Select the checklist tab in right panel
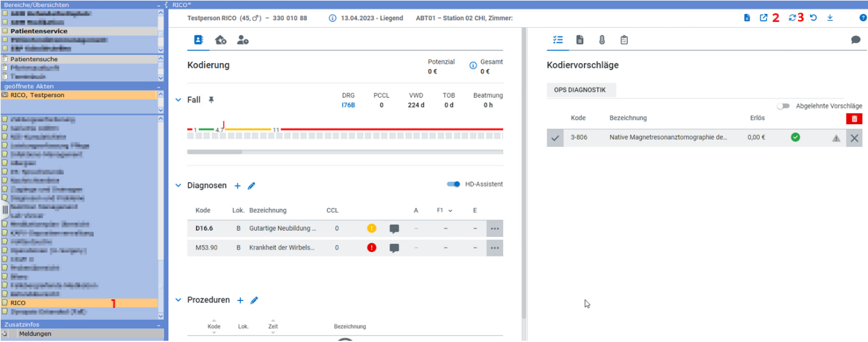This screenshot has height=342, width=868. pyautogui.click(x=557, y=40)
